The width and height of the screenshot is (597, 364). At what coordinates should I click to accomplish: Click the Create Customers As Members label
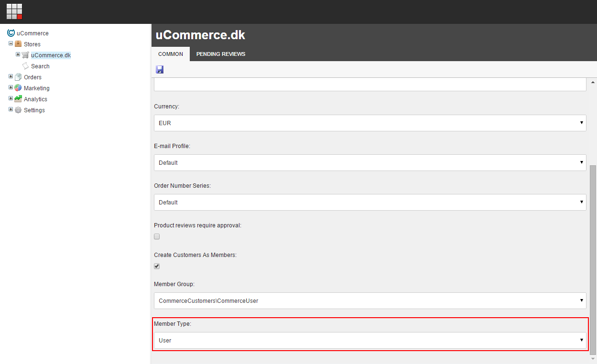195,255
